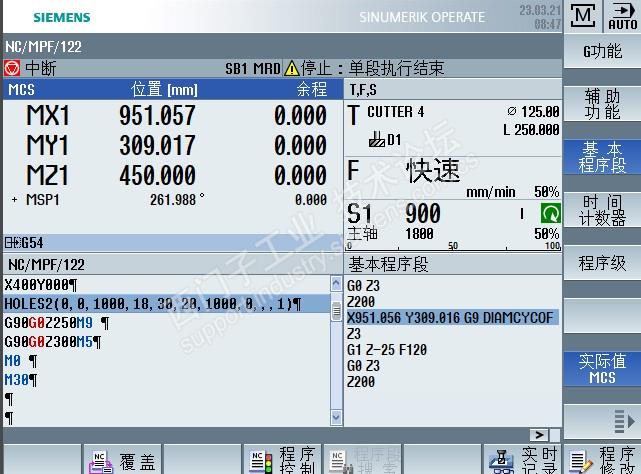
Task: Click the real-time recording machine icon
Action: 501,462
